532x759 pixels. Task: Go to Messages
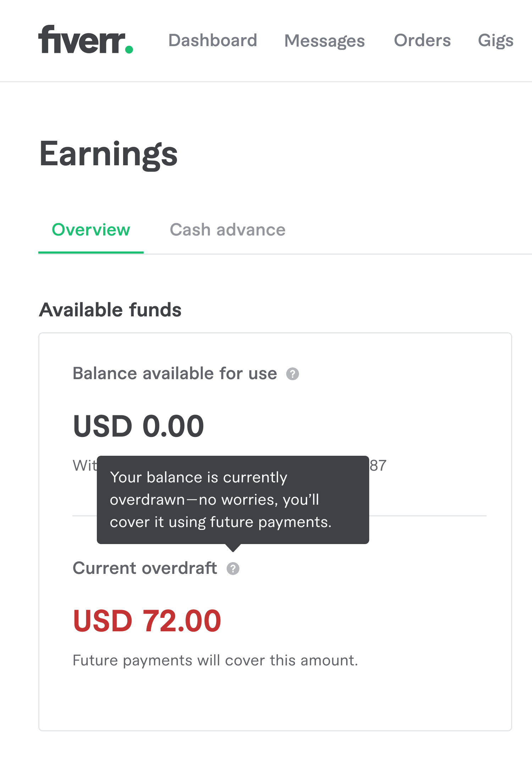tap(324, 40)
